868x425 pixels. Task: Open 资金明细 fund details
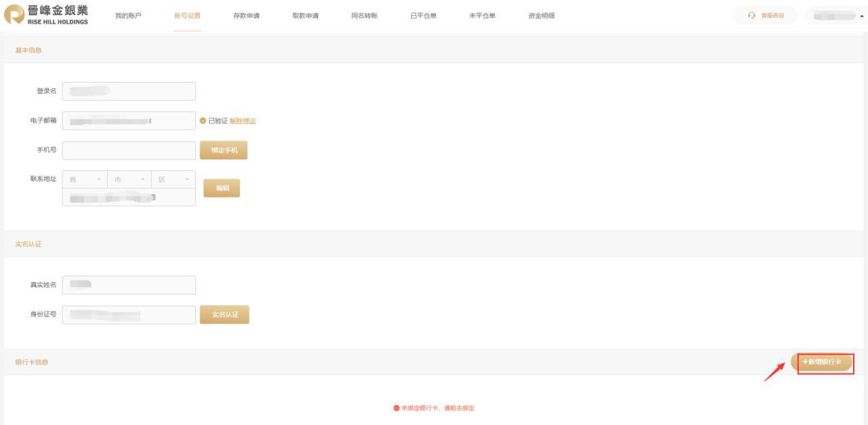[x=541, y=16]
